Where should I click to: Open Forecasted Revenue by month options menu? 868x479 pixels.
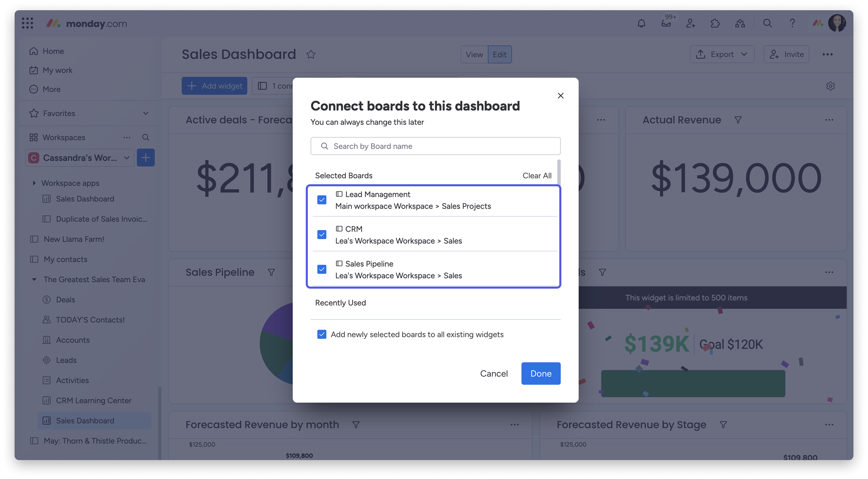(x=514, y=424)
